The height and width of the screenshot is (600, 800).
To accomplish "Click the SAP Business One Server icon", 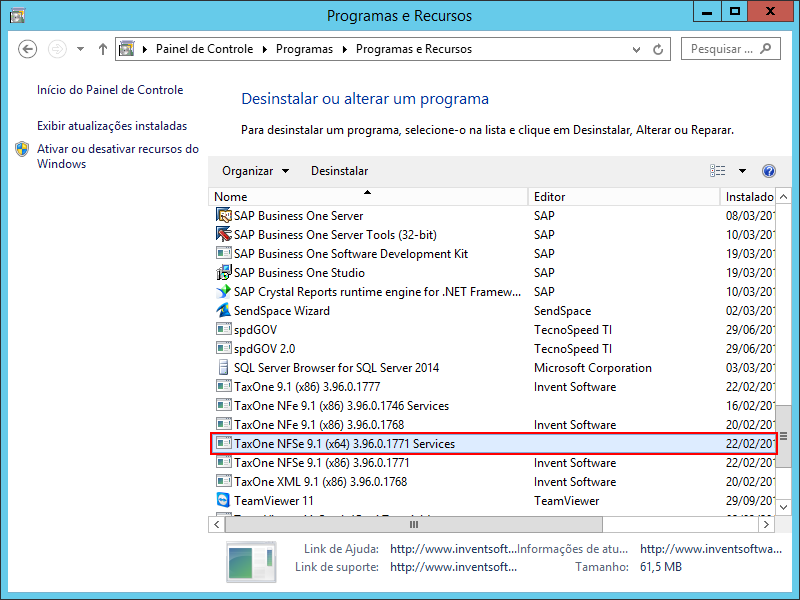I will 223,215.
